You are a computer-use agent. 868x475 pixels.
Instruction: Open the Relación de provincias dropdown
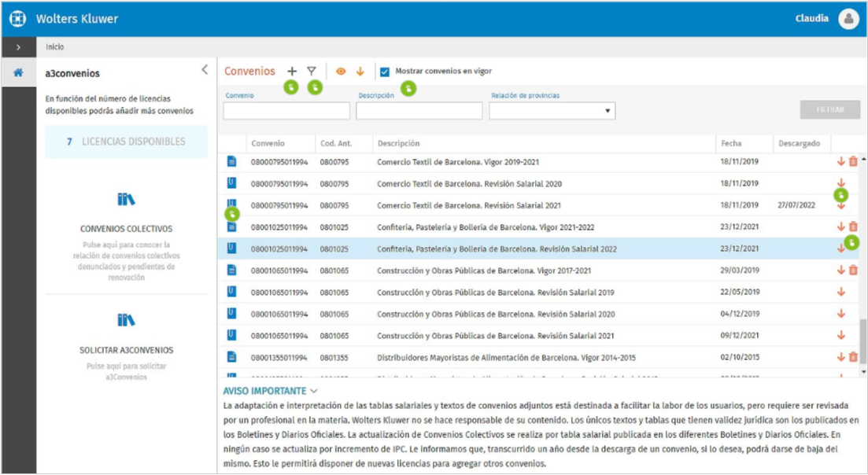(552, 111)
